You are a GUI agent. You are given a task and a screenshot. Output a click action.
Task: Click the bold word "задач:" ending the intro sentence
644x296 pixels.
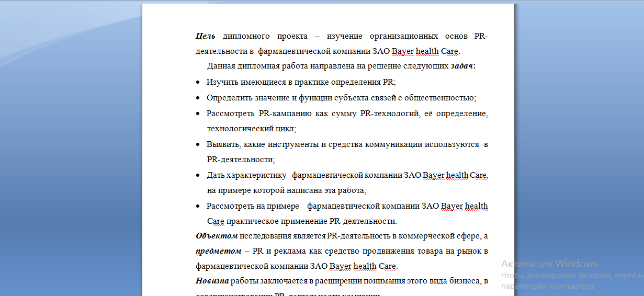[x=463, y=66]
